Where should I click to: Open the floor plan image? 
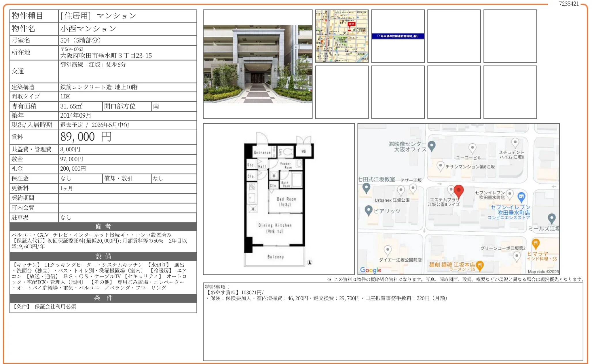tap(278, 199)
